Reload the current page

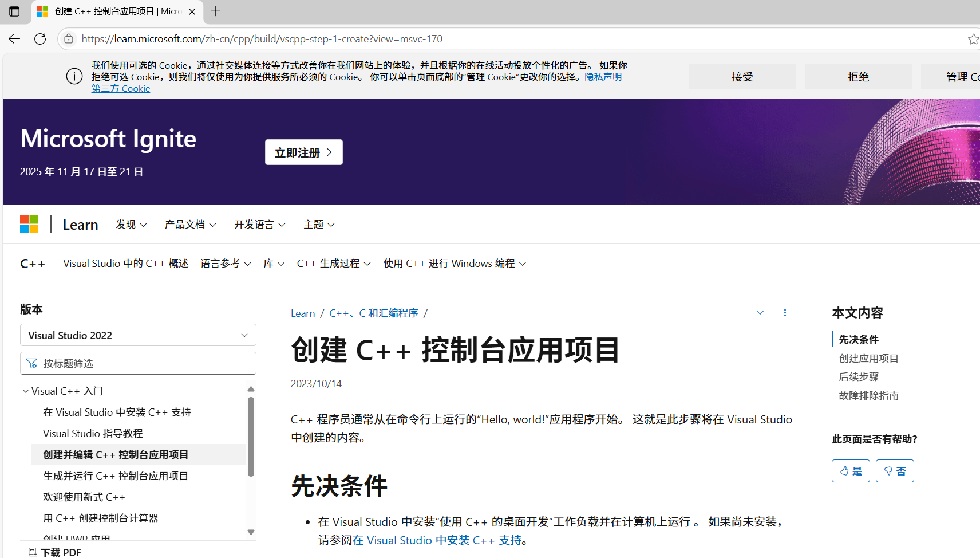coord(40,39)
